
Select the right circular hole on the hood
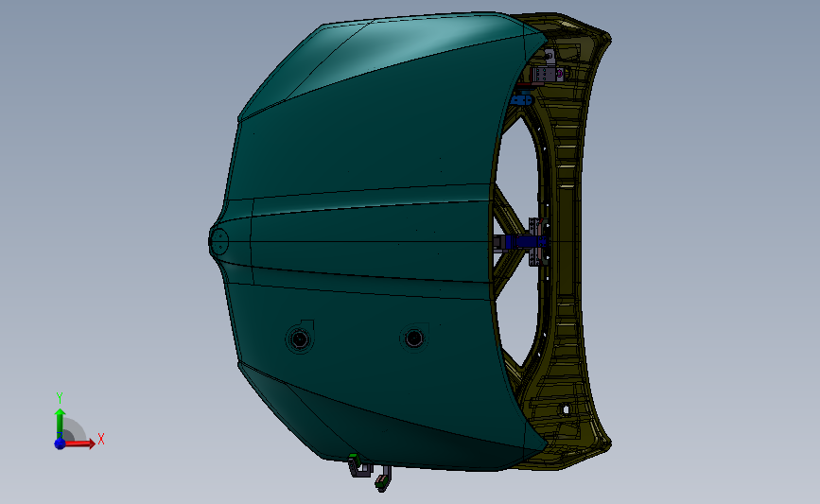pos(413,339)
